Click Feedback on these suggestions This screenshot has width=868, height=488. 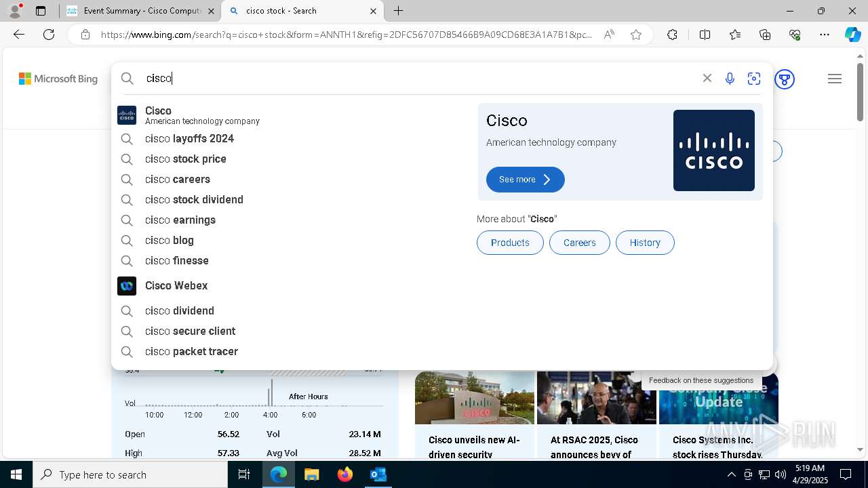pos(701,380)
